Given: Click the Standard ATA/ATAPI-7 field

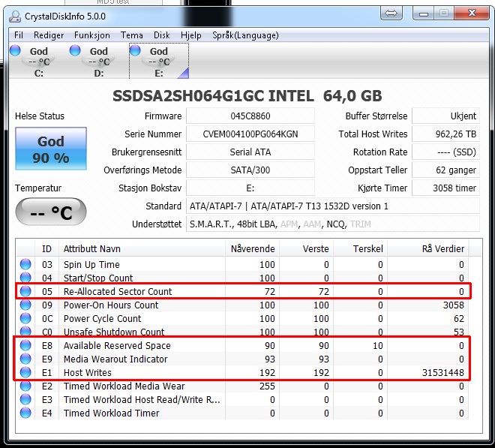Looking at the screenshot, I should (x=333, y=206).
